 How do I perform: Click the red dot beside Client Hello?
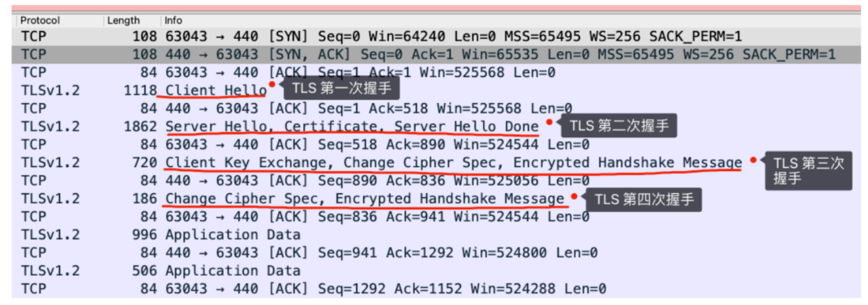[272, 85]
